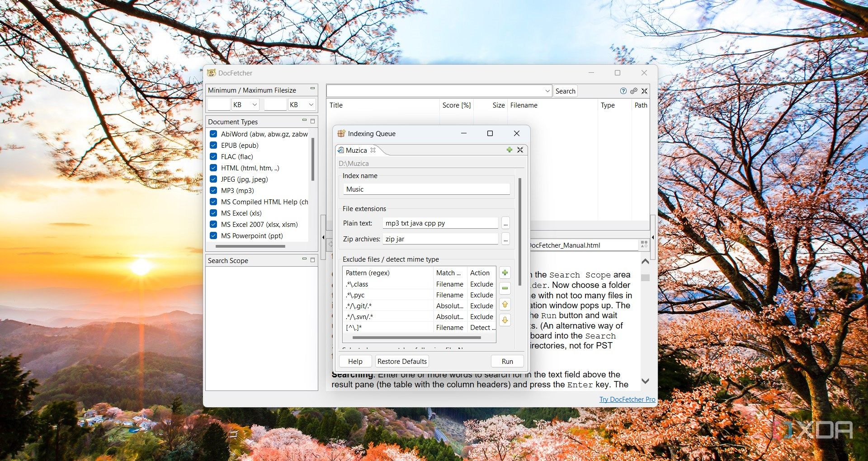The width and height of the screenshot is (868, 461).
Task: Uncheck AbiWord document type
Action: pyautogui.click(x=213, y=134)
